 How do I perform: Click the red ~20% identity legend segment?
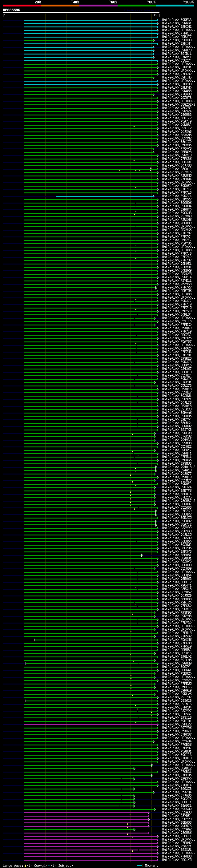pyautogui.click(x=22, y=6)
